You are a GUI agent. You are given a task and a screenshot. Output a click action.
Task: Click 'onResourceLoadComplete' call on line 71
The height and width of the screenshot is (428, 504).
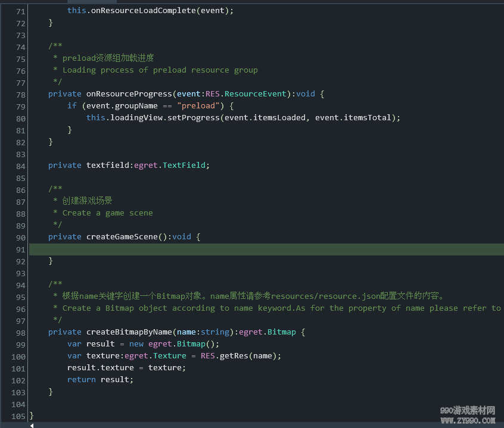point(144,11)
